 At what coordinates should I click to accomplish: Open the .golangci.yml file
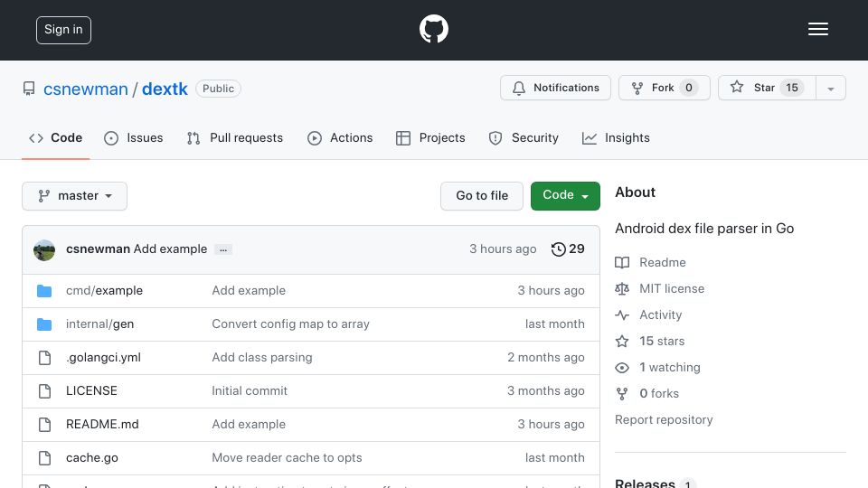(x=103, y=358)
